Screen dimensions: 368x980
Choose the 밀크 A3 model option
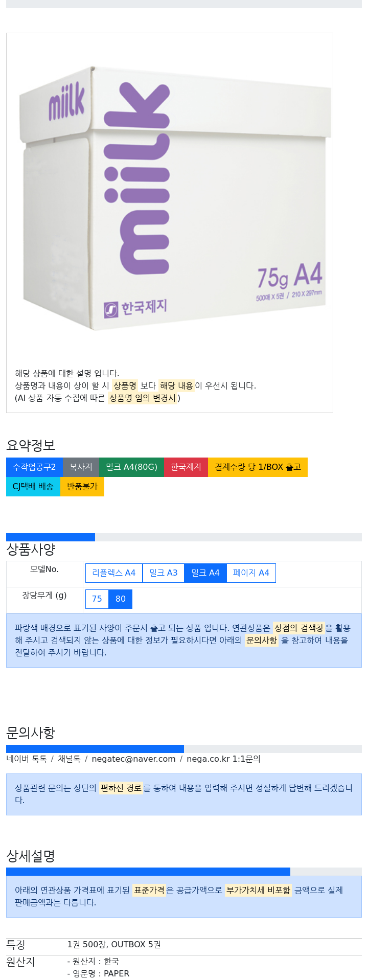(x=164, y=573)
